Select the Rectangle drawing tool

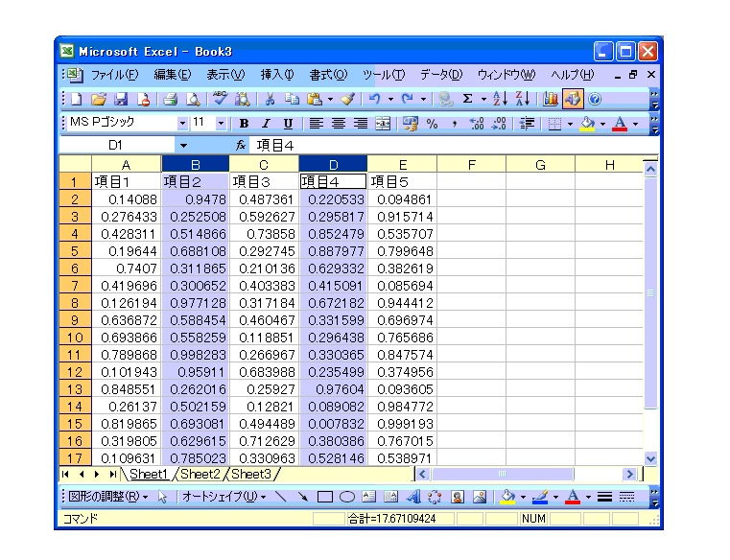pos(325,497)
